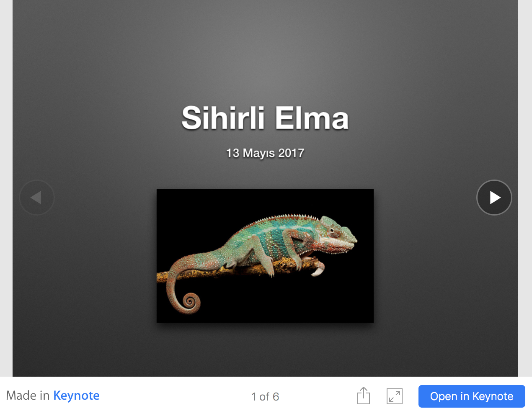Screen dimensions: 532x416
Task: Select the 1 of 6 slide counter
Action: point(265,397)
